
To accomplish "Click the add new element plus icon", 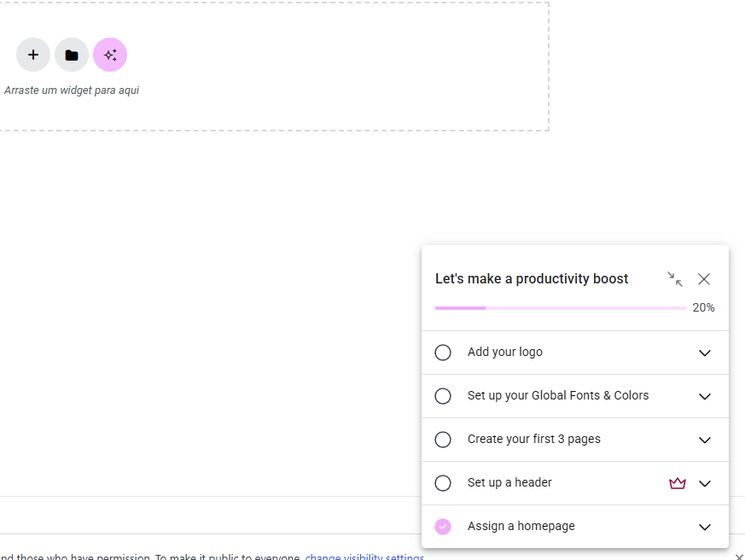I will (33, 55).
